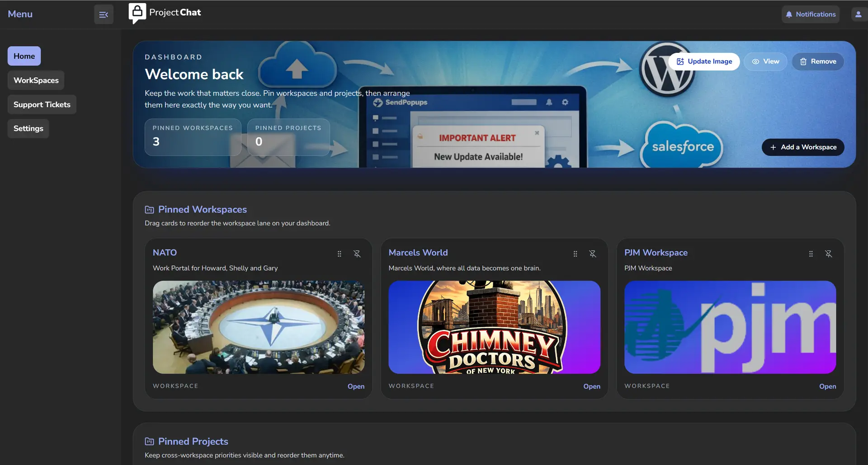Click the Pinned Workspaces stat card

click(193, 137)
